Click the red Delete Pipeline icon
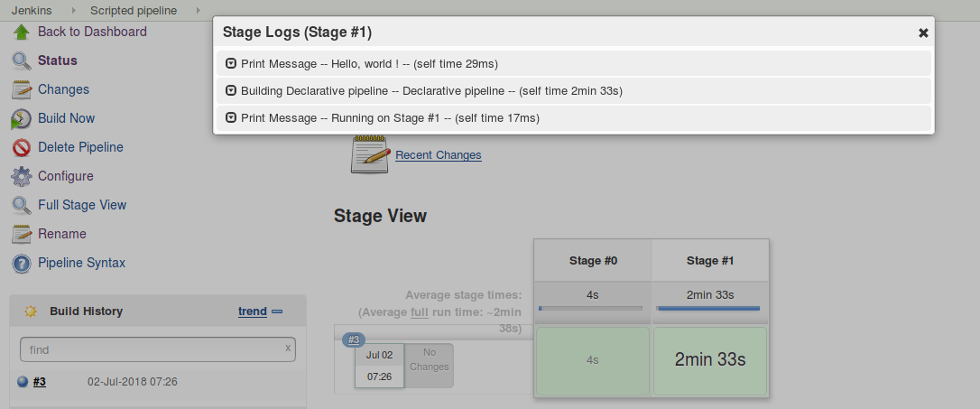The width and height of the screenshot is (980, 409). coord(22,147)
